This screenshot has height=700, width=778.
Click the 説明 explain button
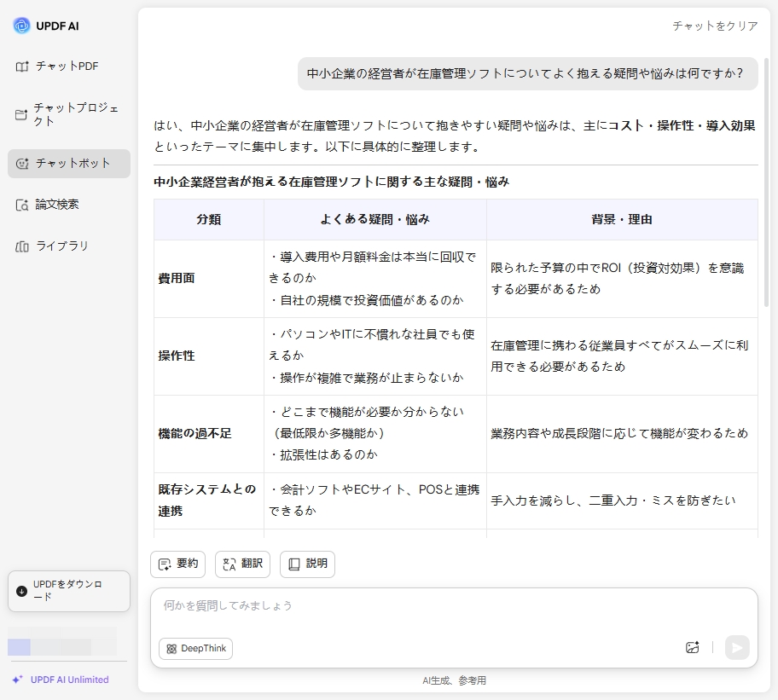(308, 564)
